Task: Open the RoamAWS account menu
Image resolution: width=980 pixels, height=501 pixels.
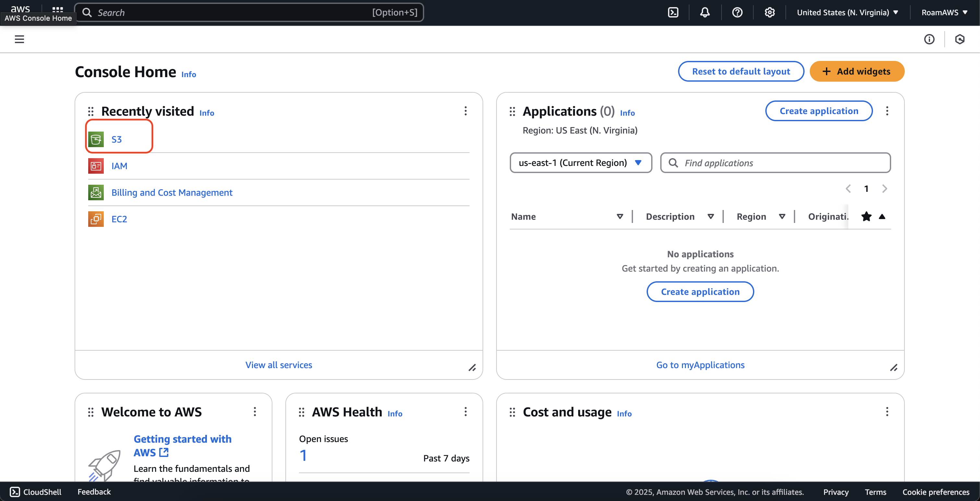Action: coord(944,13)
